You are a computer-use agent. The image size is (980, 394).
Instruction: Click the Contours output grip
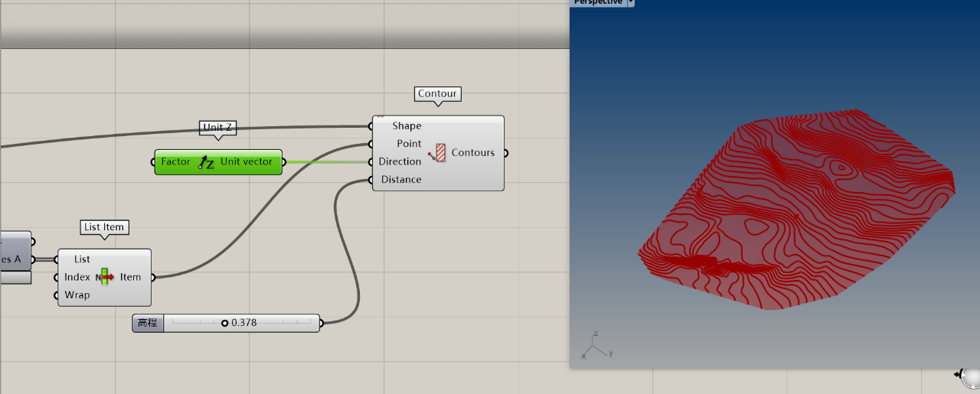point(505,153)
